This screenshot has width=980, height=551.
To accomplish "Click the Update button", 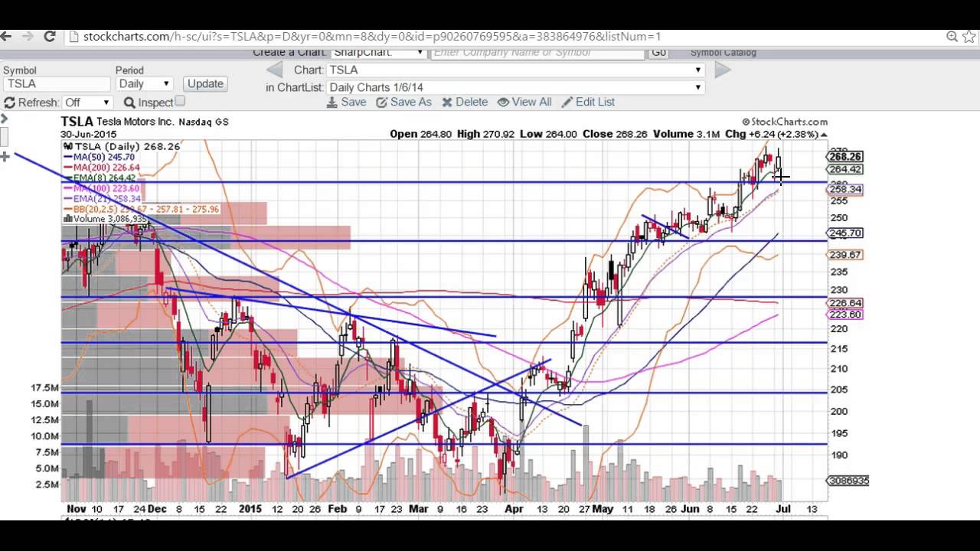I will click(x=205, y=84).
